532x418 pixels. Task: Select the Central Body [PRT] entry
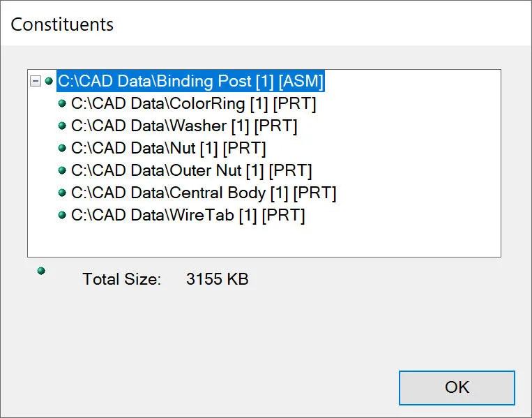click(x=204, y=193)
